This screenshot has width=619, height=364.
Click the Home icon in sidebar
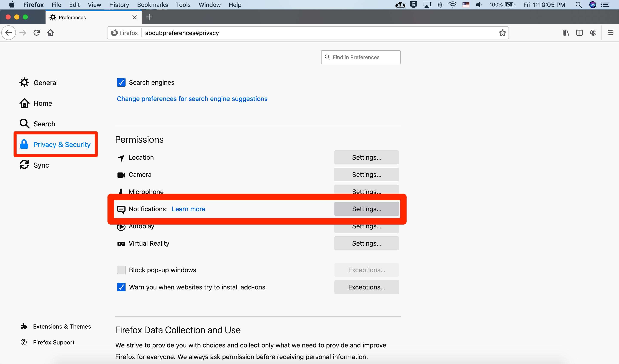click(x=24, y=103)
